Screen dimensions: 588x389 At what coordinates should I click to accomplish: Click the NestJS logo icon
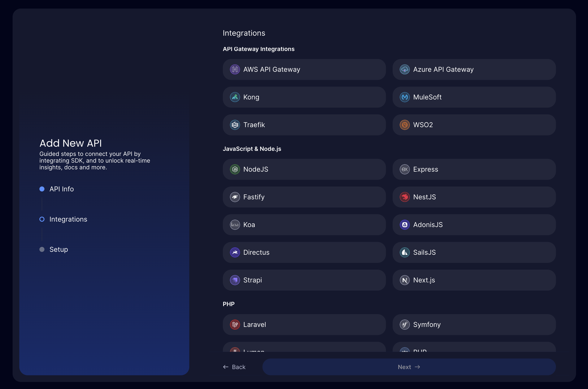(x=404, y=197)
